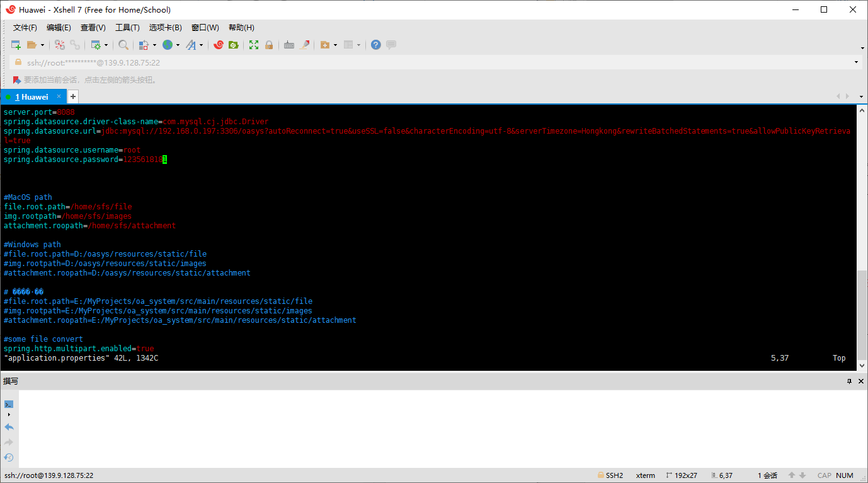Click the toolbar overflow arrow at right edge
This screenshot has width=868, height=483.
click(x=862, y=48)
